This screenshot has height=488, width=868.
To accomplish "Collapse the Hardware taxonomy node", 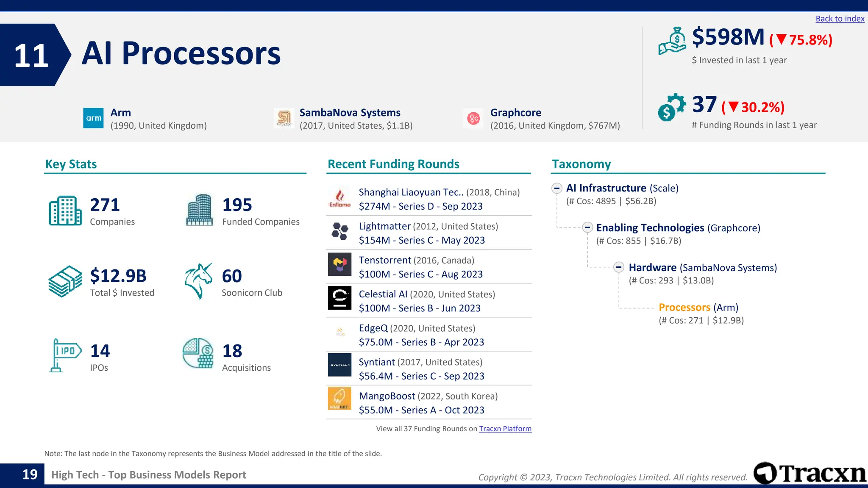I will pos(619,267).
